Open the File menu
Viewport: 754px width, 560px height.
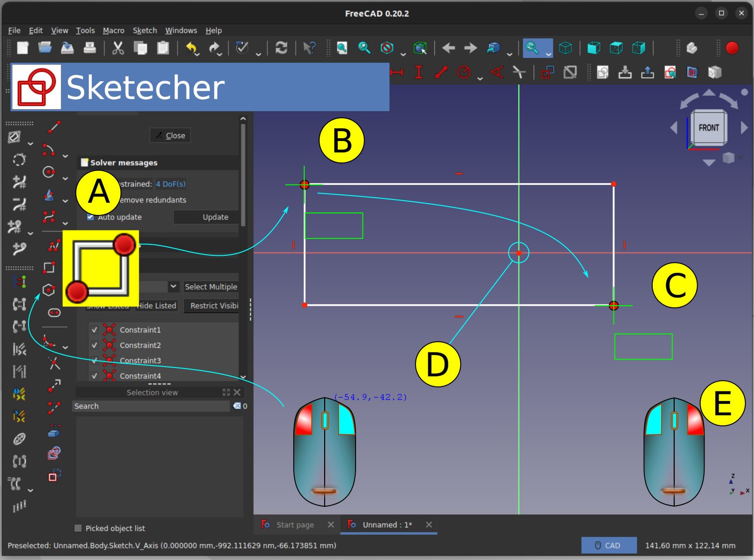(14, 30)
